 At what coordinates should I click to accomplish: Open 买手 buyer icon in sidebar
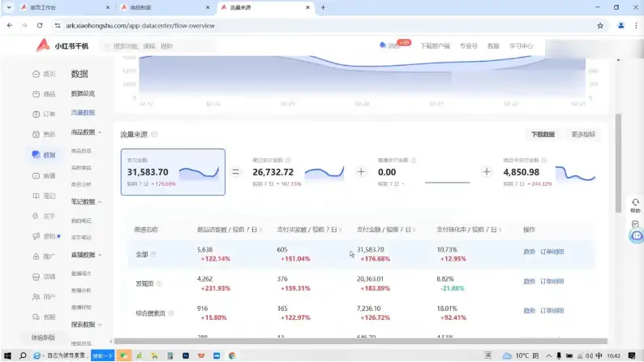point(36,216)
